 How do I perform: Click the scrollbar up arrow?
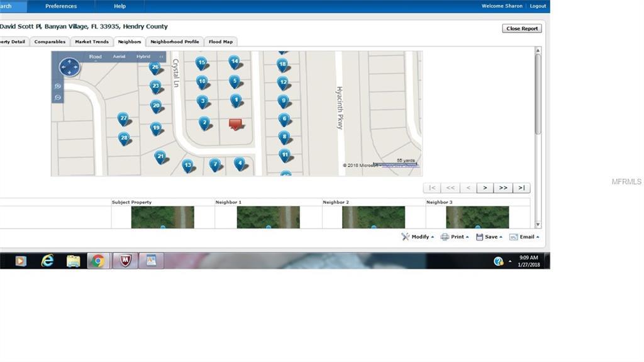tap(538, 50)
